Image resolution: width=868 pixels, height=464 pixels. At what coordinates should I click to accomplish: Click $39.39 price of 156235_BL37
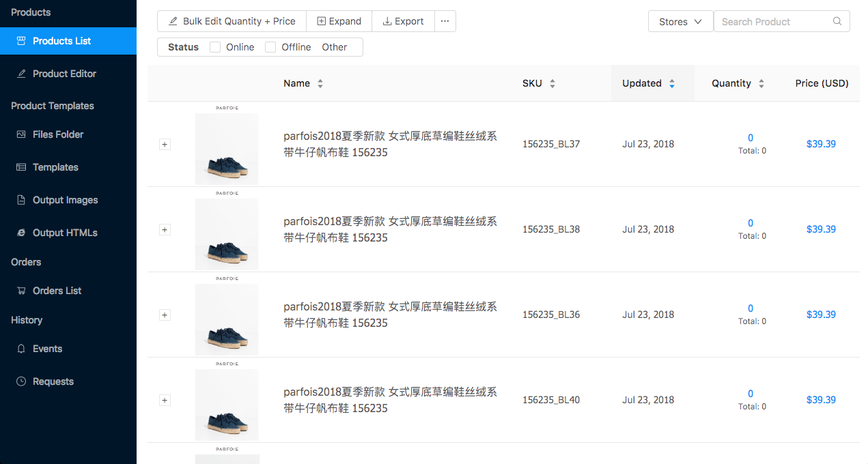[821, 144]
